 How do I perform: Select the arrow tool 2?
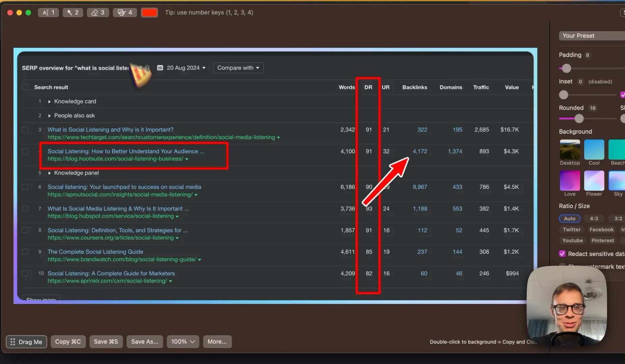click(x=73, y=12)
